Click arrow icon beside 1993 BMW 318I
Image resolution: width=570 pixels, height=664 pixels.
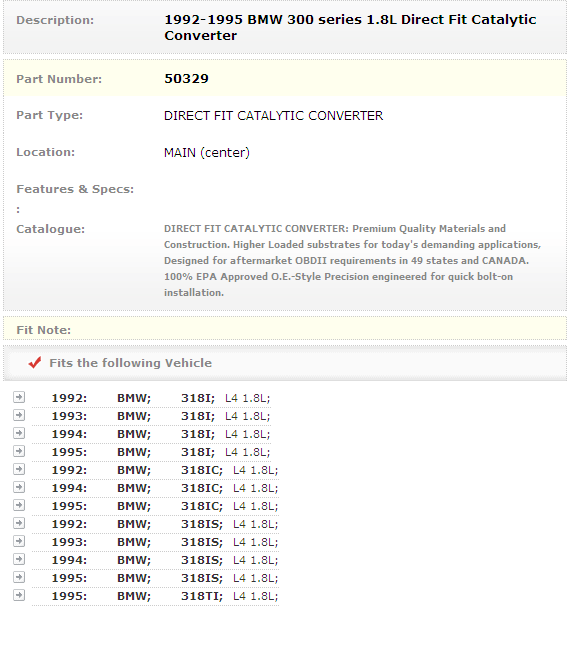click(x=19, y=415)
